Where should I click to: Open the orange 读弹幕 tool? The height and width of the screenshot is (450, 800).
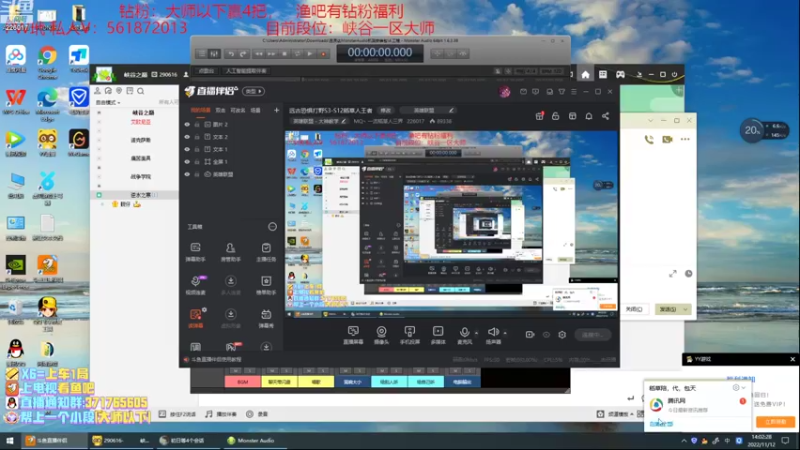point(196,318)
